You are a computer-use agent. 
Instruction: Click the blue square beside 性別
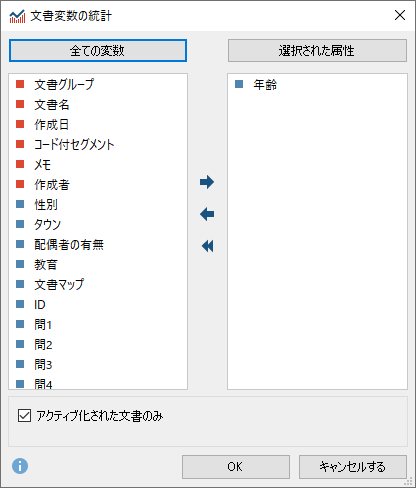[x=20, y=204]
